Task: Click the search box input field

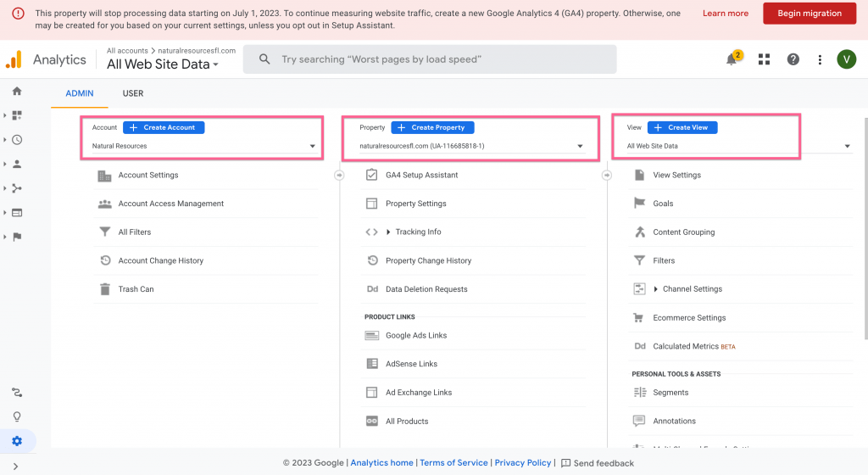Action: click(430, 59)
